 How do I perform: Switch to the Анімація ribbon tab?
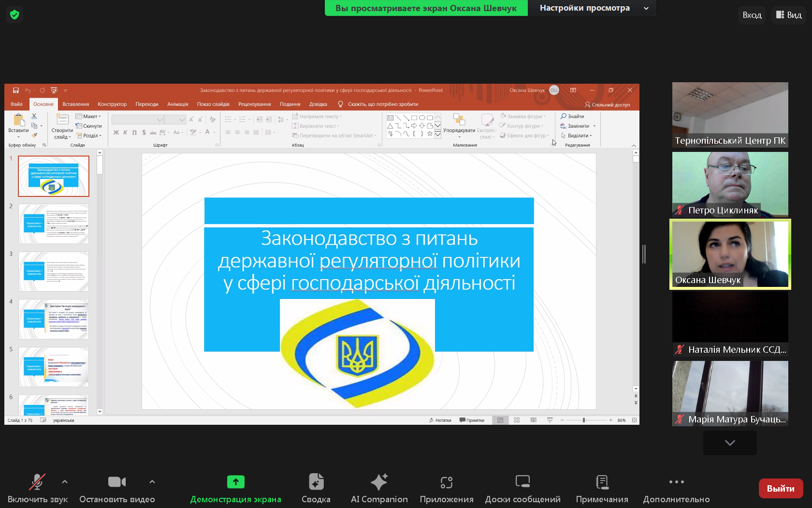point(177,104)
